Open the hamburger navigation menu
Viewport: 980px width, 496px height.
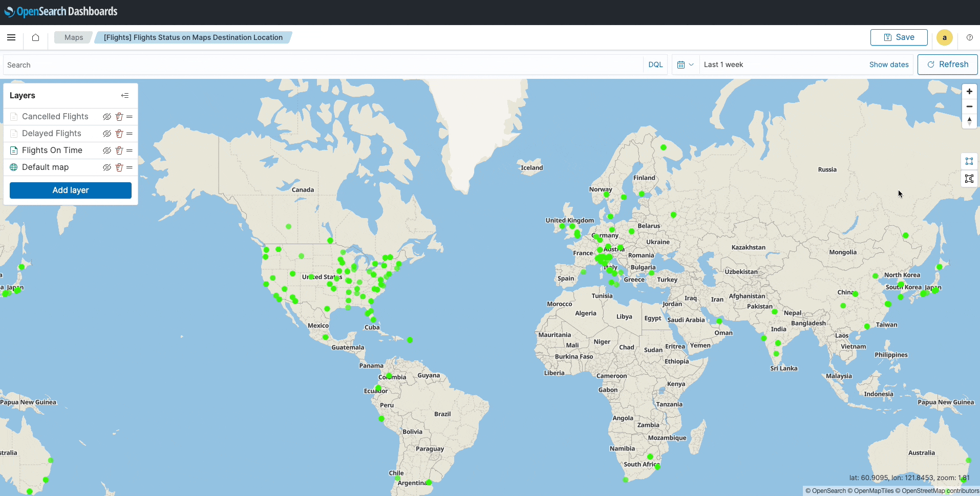pos(11,37)
